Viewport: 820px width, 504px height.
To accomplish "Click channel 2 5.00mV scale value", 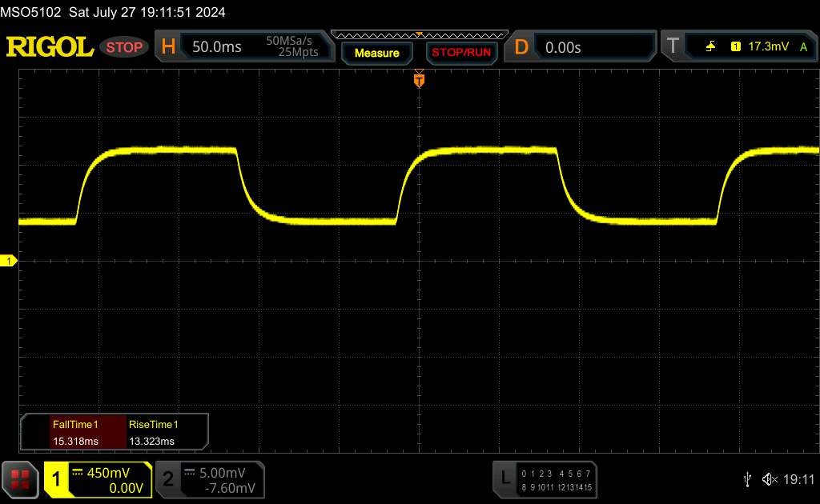I will tap(223, 473).
